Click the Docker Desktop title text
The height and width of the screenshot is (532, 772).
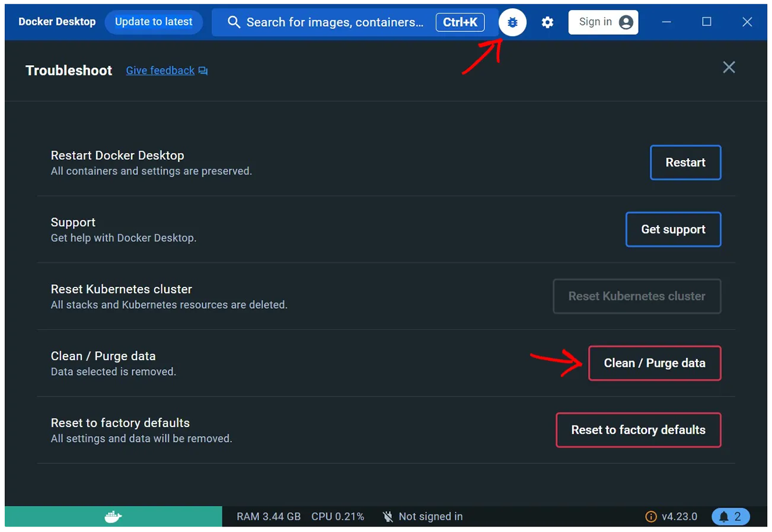pos(57,22)
